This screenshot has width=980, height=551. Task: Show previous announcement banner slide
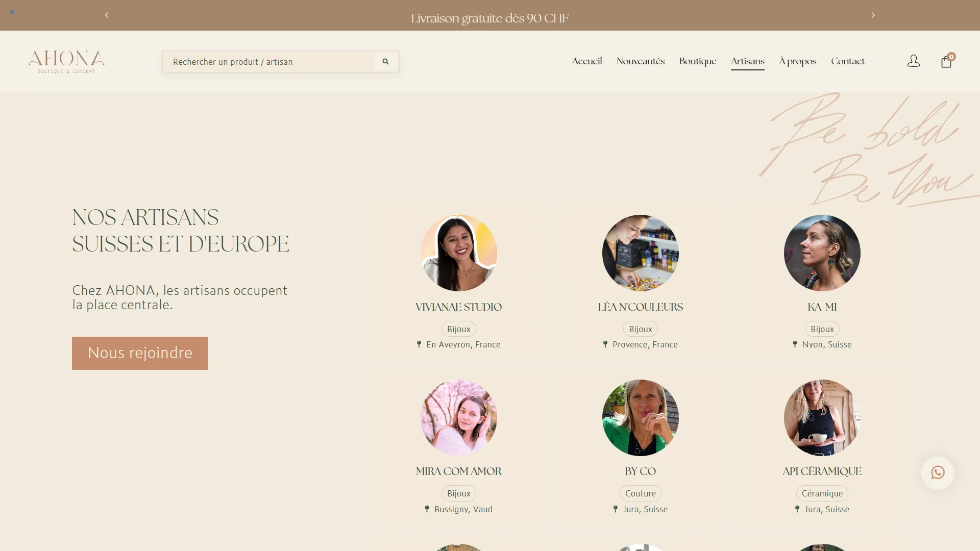tap(107, 15)
